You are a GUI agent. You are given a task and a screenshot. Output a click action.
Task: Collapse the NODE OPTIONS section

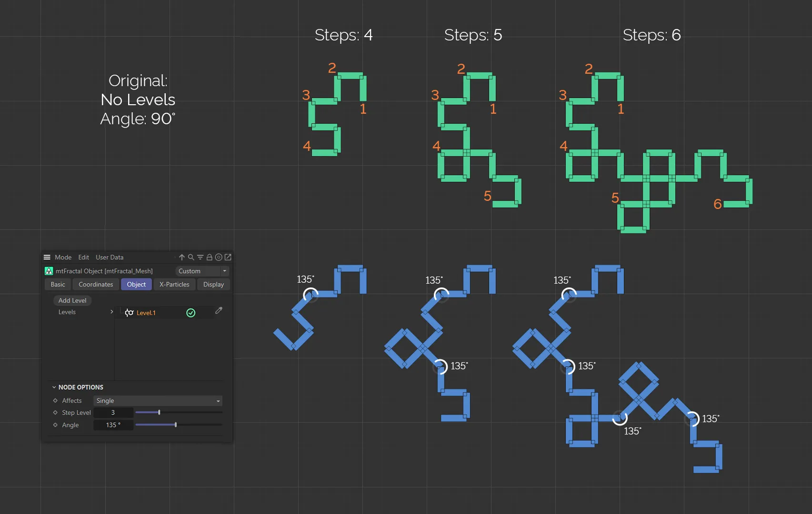[53, 387]
